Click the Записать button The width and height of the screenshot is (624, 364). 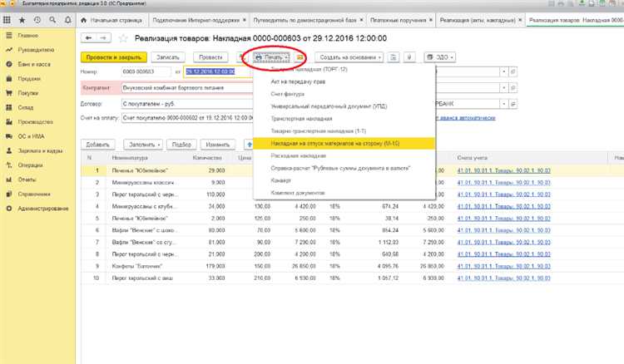pos(168,57)
